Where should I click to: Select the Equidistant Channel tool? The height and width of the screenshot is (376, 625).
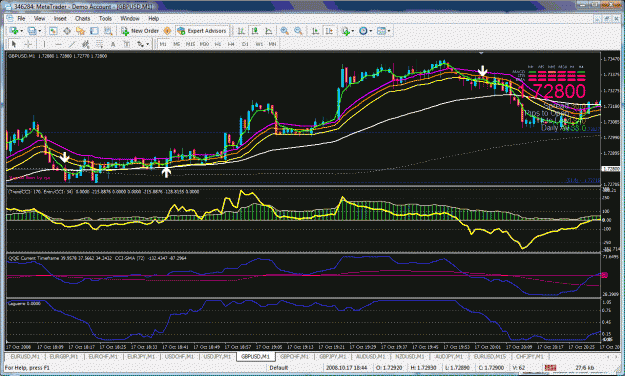pyautogui.click(x=85, y=44)
